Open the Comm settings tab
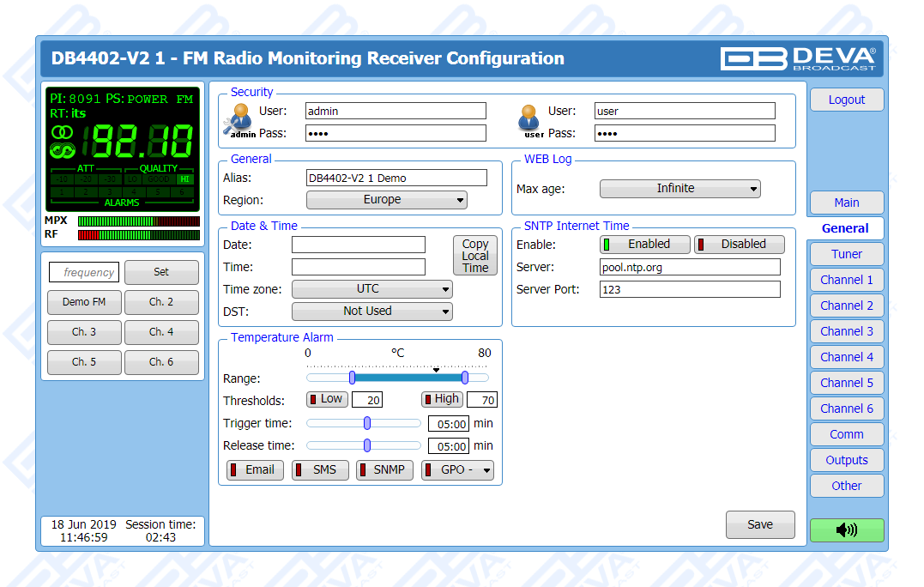The width and height of the screenshot is (924, 587). [846, 434]
